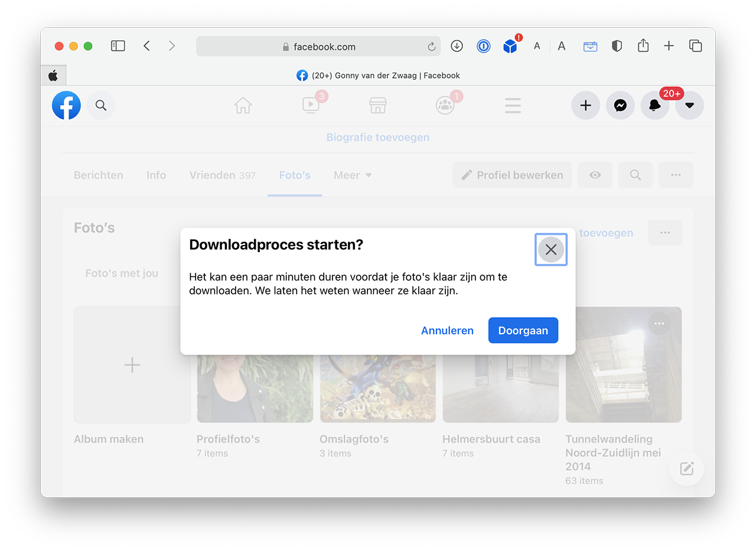Image resolution: width=756 pixels, height=551 pixels.
Task: Open the Marketplace store icon
Action: 378,106
